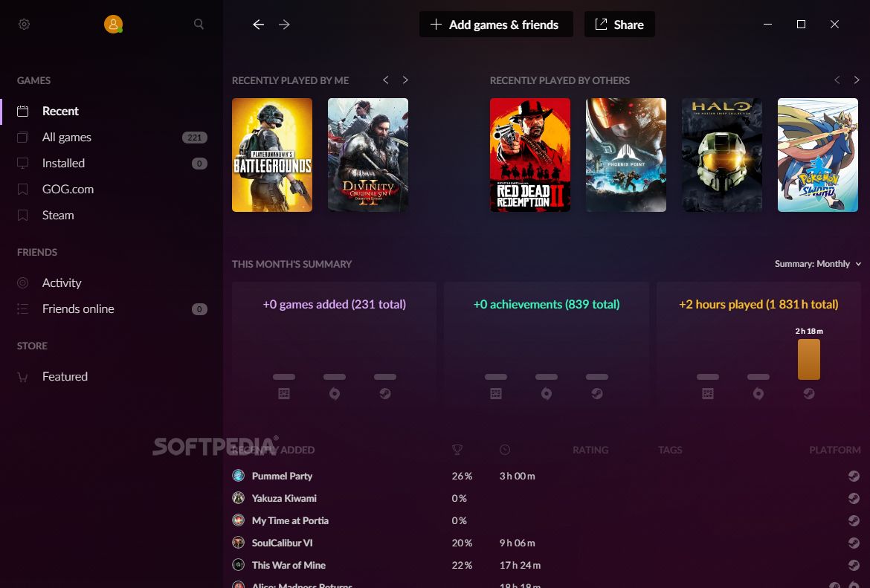Image resolution: width=870 pixels, height=588 pixels.
Task: Click the Share button
Action: click(619, 25)
